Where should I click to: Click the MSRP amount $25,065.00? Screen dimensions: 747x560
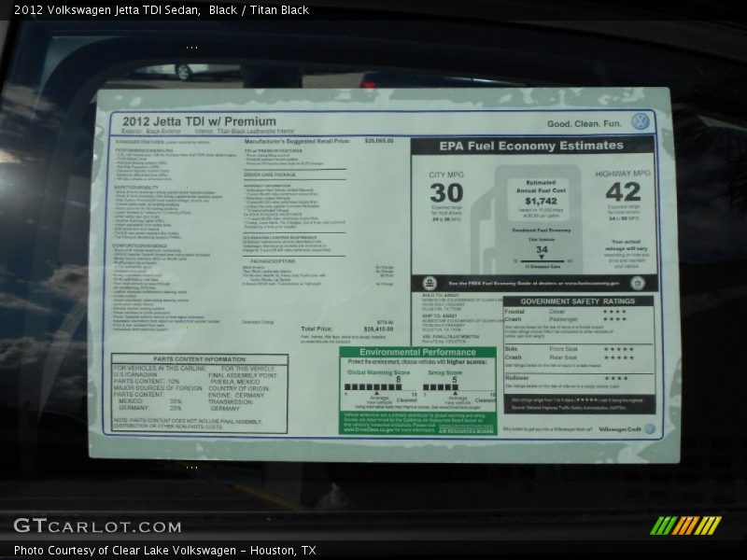(379, 141)
